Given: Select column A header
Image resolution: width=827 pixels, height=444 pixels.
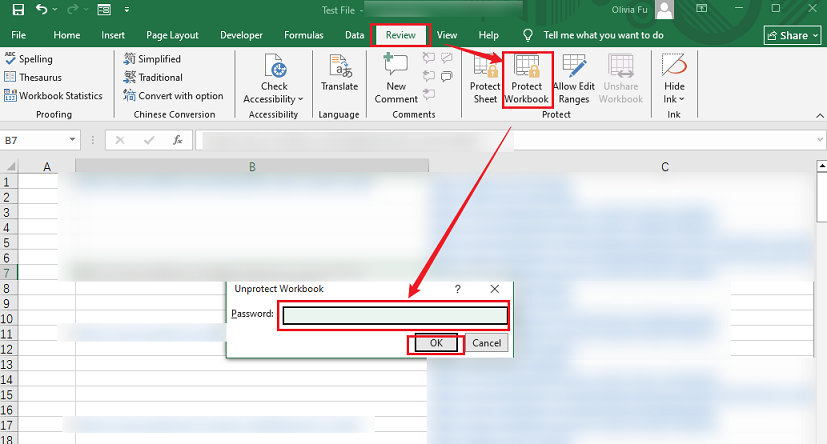Looking at the screenshot, I should click(47, 167).
